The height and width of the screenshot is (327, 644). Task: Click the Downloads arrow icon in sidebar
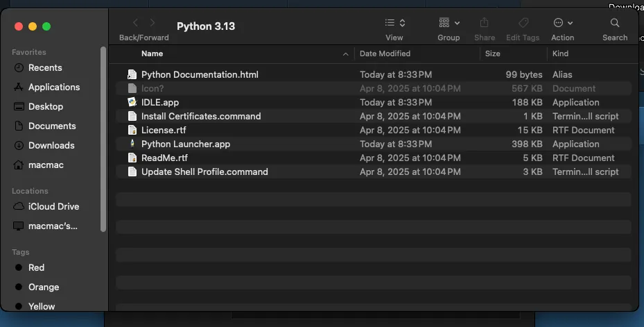tap(19, 145)
